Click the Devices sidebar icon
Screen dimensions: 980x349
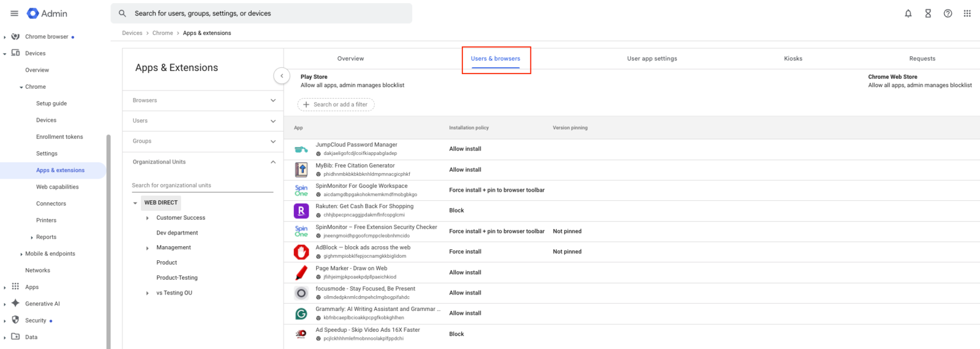click(15, 53)
